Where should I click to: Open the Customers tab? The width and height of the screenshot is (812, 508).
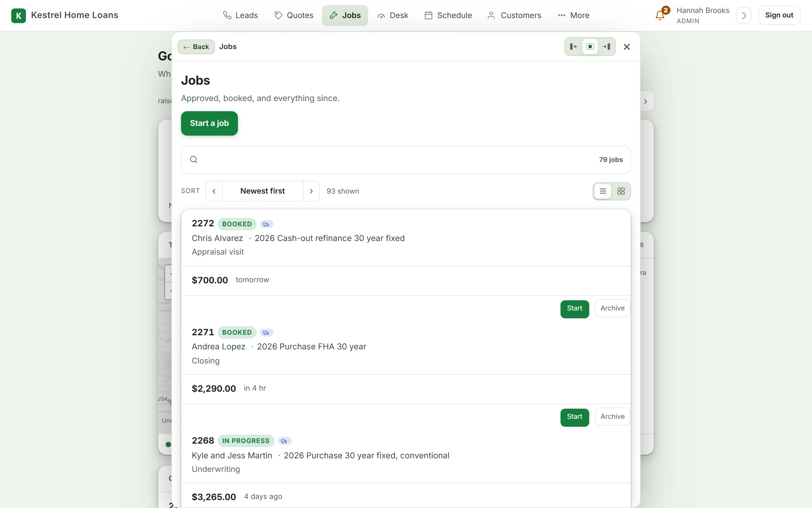pyautogui.click(x=514, y=16)
